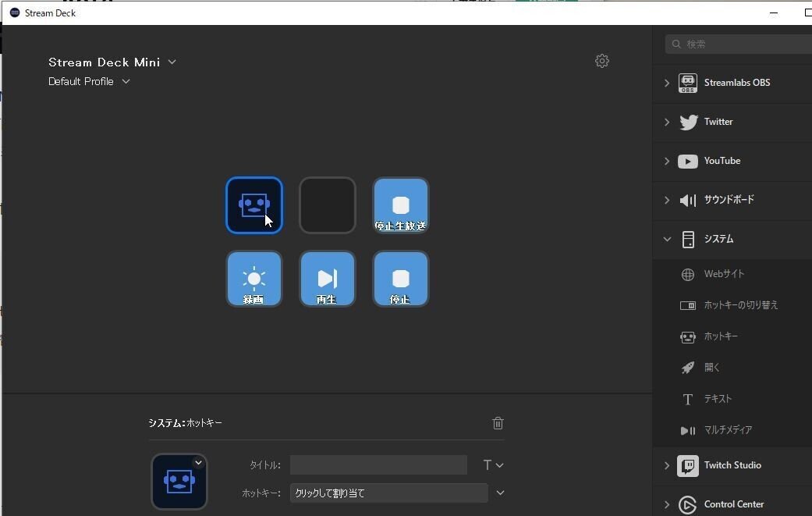
Task: Click the Streamlabs OBS plugin icon
Action: point(688,83)
